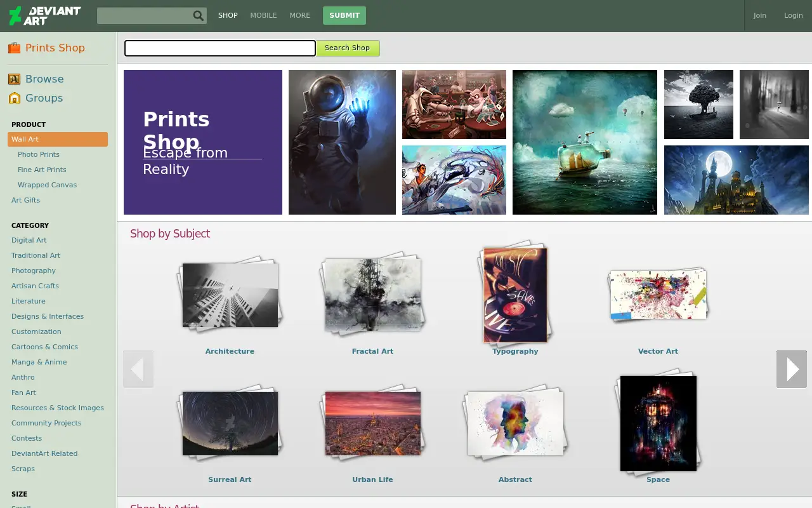The width and height of the screenshot is (812, 508).
Task: Select the Urban Life subject stack
Action: pyautogui.click(x=372, y=422)
